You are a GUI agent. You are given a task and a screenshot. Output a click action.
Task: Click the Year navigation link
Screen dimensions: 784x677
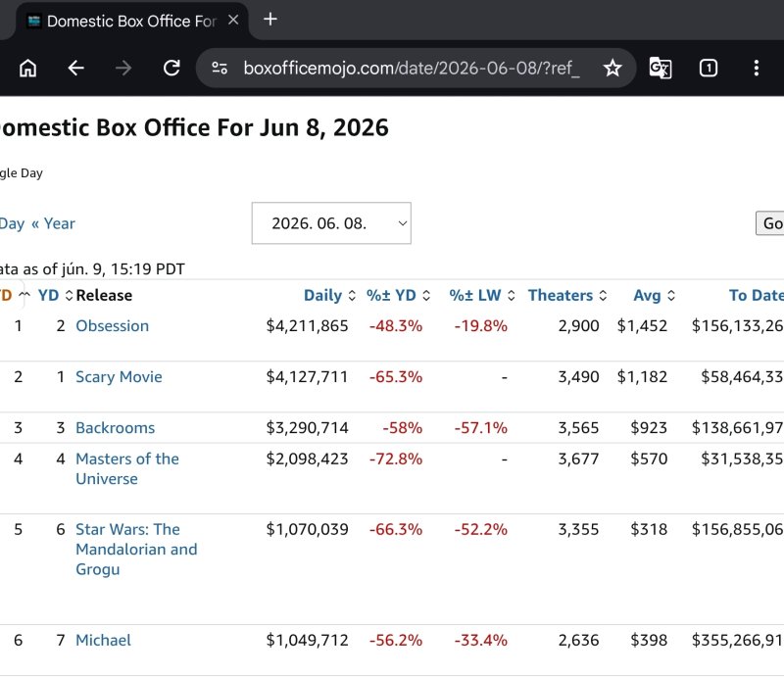point(59,223)
